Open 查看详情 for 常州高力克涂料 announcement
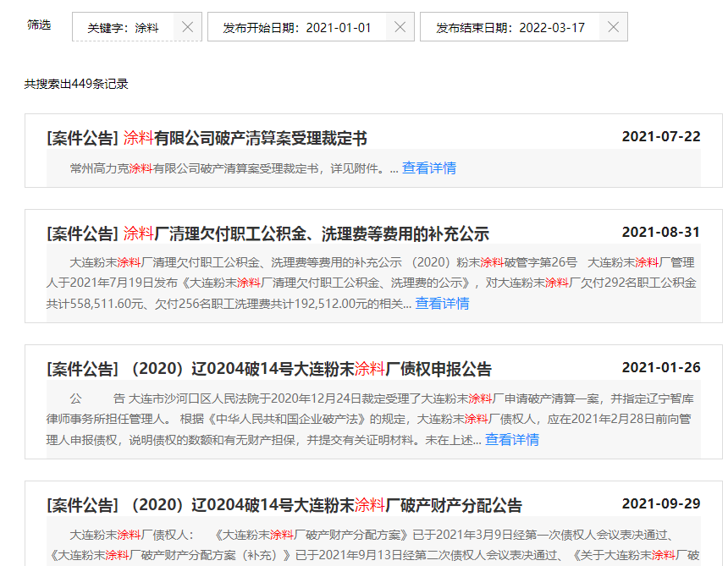The height and width of the screenshot is (566, 728). pos(429,168)
